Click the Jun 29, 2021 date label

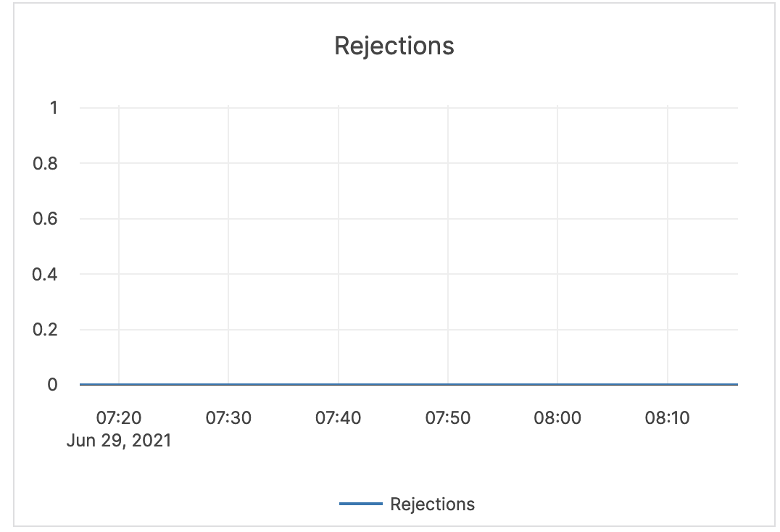pos(119,441)
